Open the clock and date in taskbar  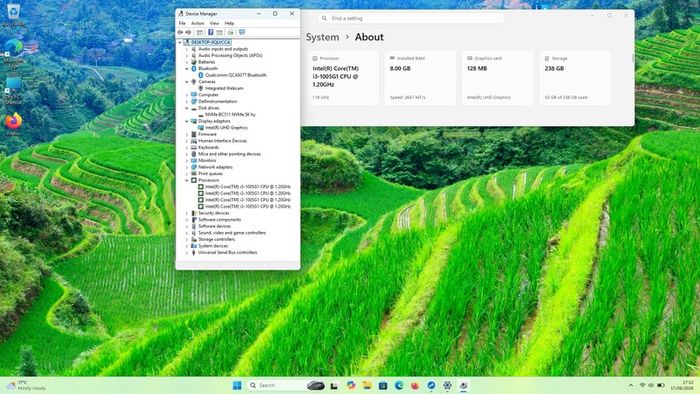(683, 386)
